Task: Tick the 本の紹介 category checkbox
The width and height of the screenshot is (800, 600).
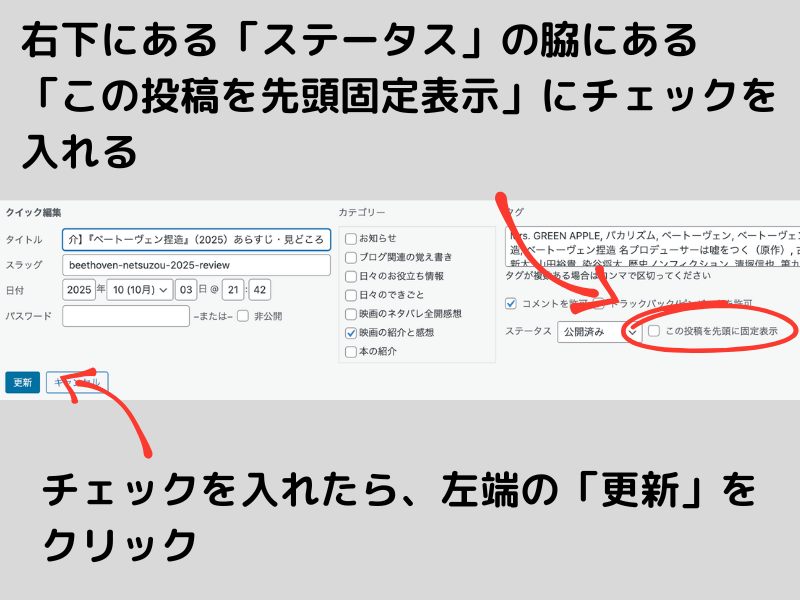Action: [350, 352]
